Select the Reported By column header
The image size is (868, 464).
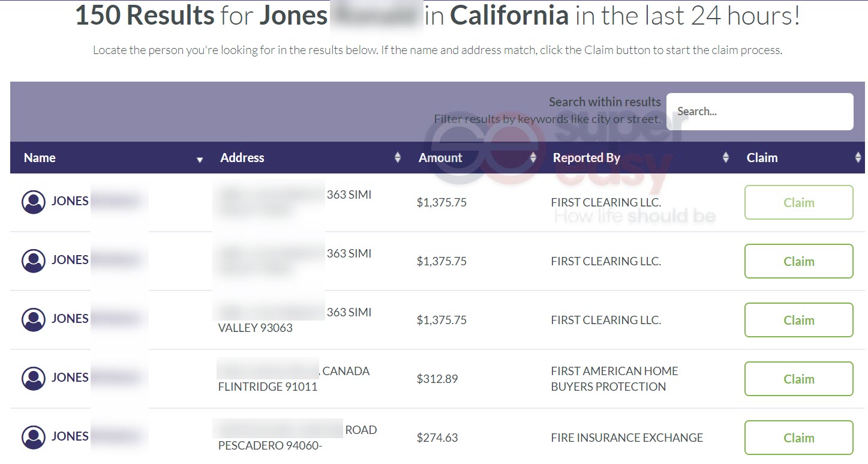pos(586,158)
